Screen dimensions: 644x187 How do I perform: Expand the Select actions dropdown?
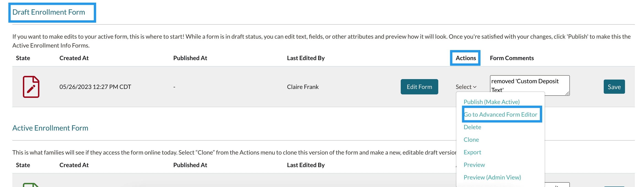[x=466, y=87]
